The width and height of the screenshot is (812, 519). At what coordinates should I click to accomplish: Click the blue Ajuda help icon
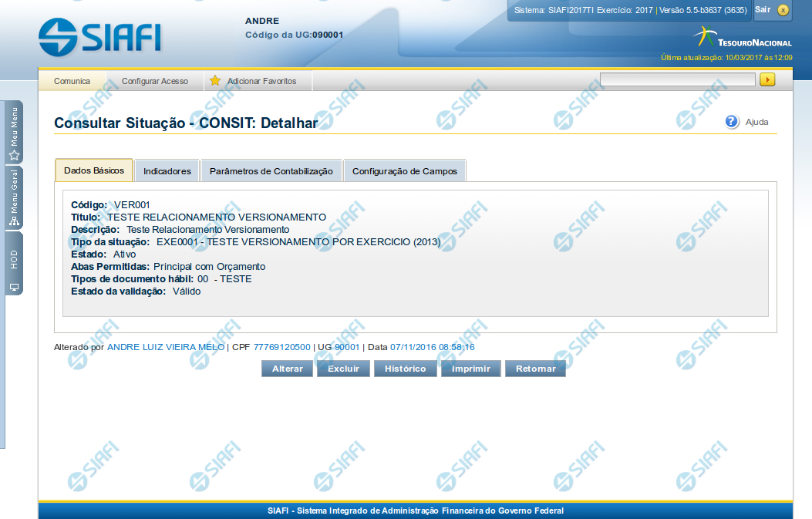pyautogui.click(x=732, y=122)
